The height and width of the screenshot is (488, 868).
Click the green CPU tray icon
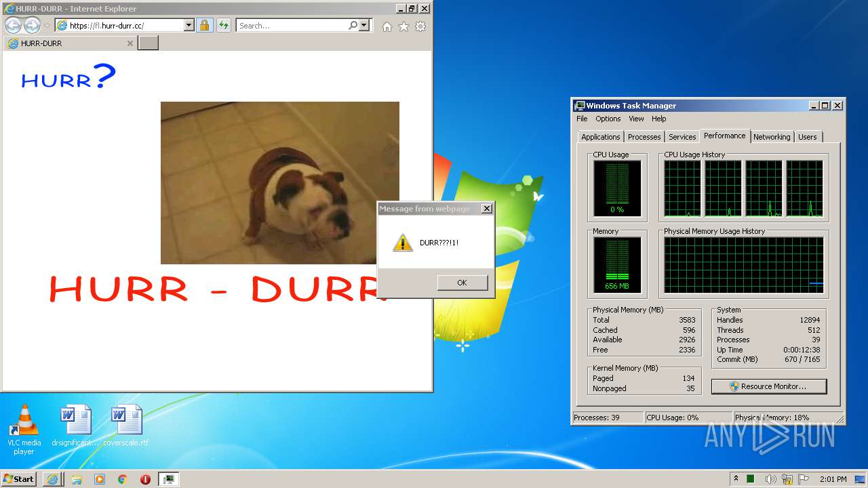[750, 479]
